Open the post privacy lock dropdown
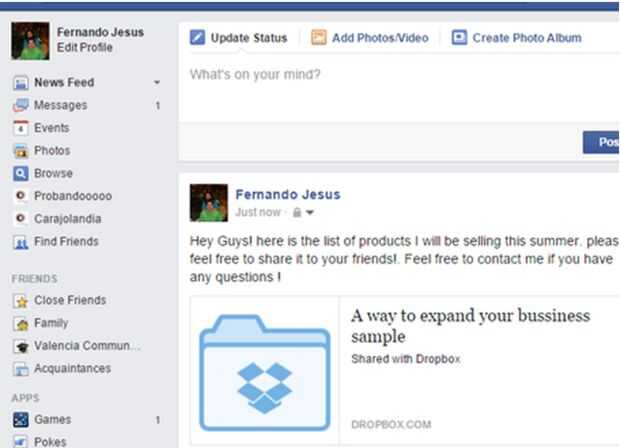The height and width of the screenshot is (448, 620). (303, 213)
